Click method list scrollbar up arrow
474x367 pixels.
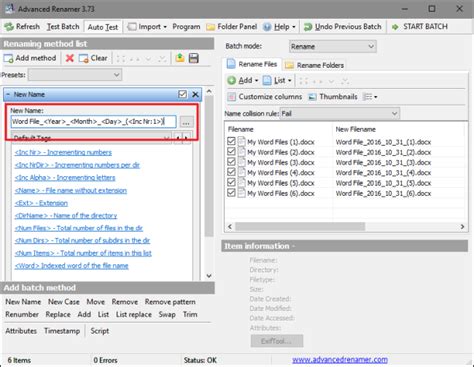[209, 91]
